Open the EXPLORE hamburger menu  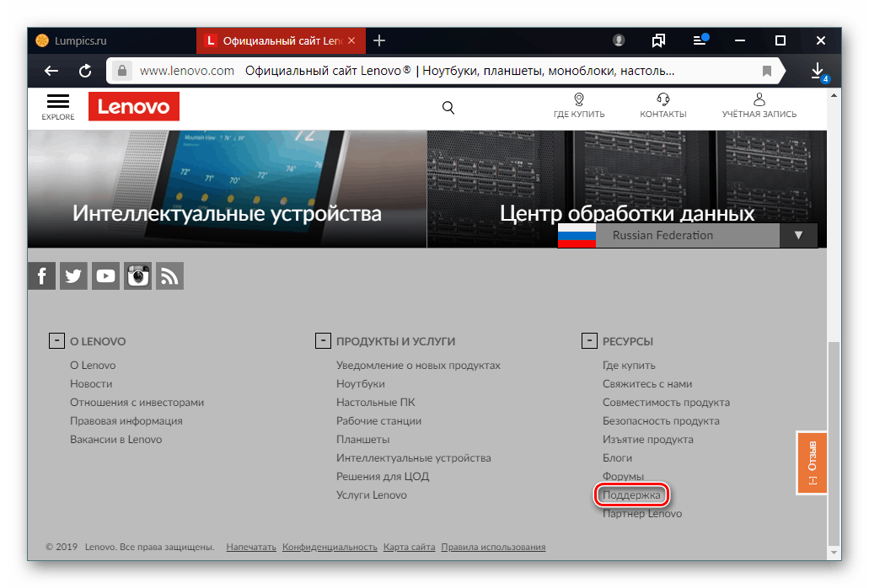pyautogui.click(x=57, y=107)
